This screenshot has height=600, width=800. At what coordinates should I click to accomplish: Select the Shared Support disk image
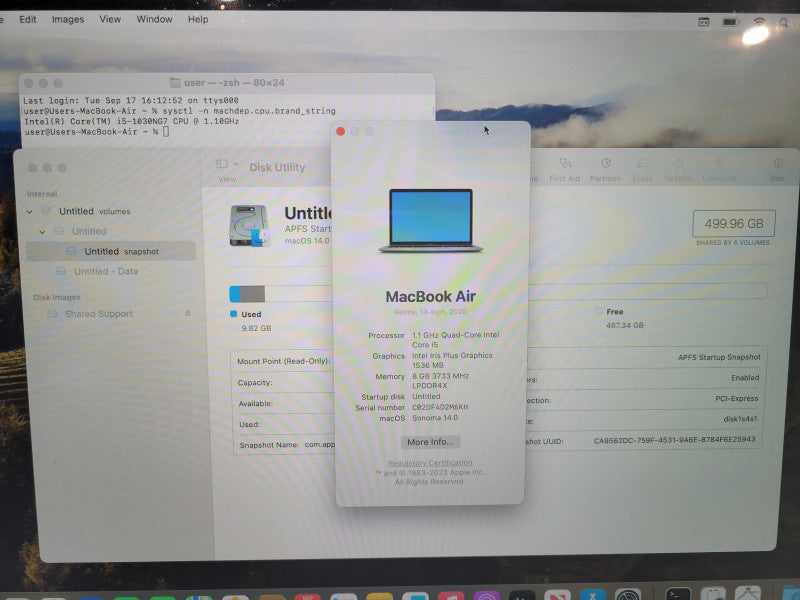coord(98,314)
